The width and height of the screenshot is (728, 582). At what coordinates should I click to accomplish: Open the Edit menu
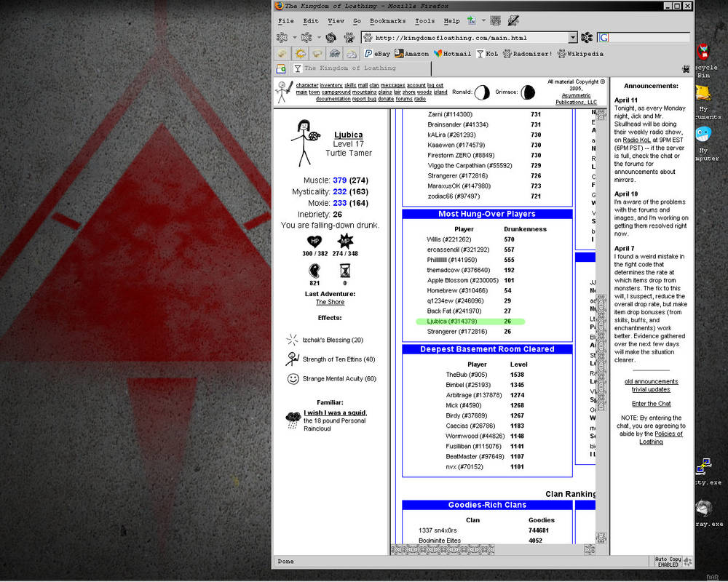pyautogui.click(x=311, y=21)
